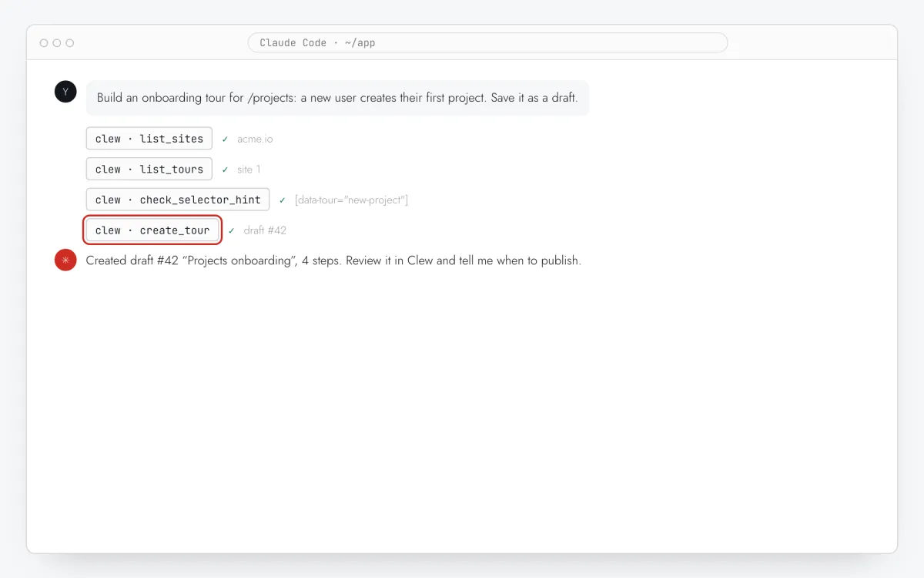Click the checkmark beside [data-tour="new-project"]

[x=283, y=200]
